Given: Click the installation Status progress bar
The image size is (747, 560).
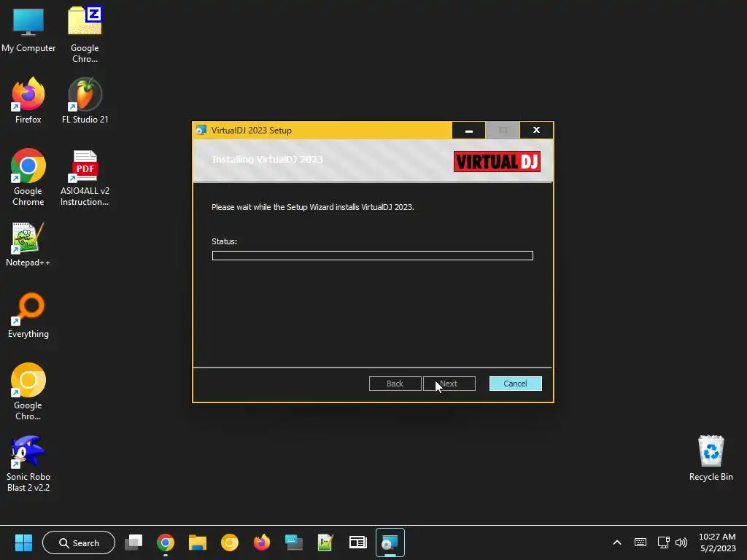Looking at the screenshot, I should pyautogui.click(x=373, y=256).
